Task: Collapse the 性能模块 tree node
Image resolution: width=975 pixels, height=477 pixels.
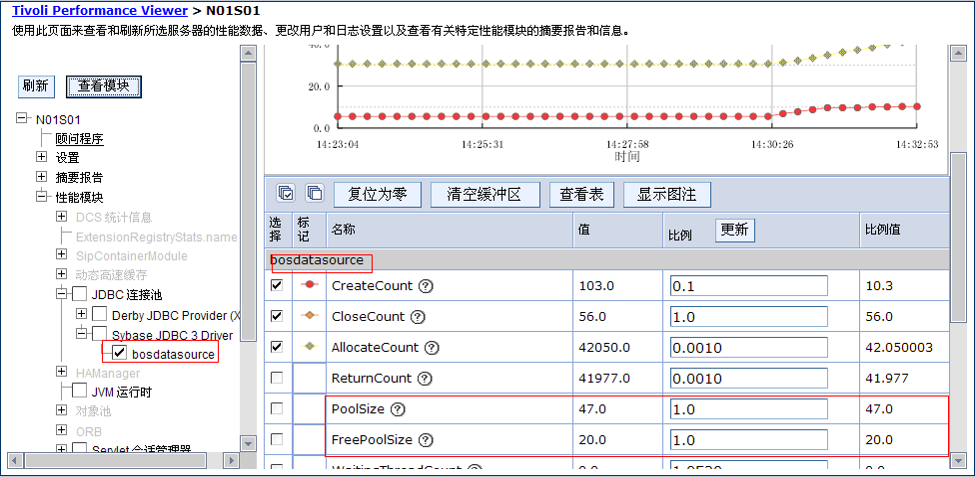Action: pyautogui.click(x=42, y=196)
